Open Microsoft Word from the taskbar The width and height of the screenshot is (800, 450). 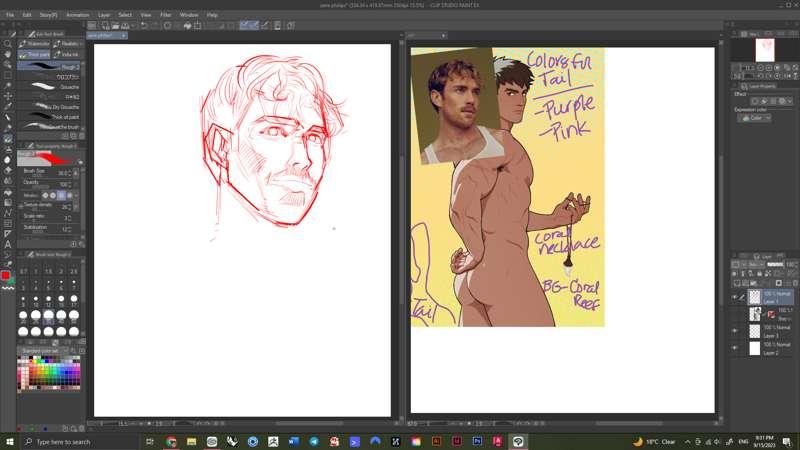click(x=293, y=442)
